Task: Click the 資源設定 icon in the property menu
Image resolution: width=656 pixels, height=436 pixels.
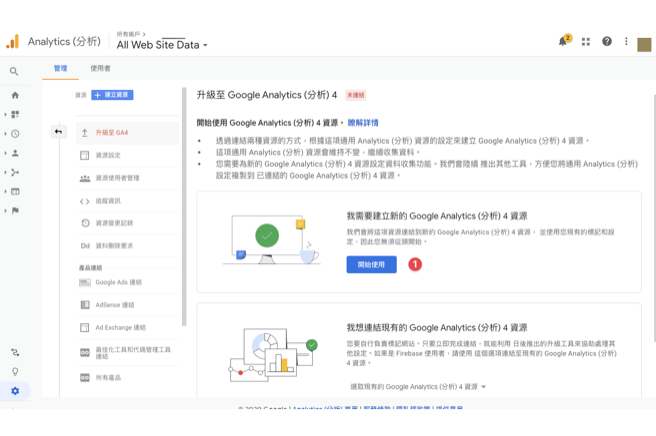Action: (85, 155)
